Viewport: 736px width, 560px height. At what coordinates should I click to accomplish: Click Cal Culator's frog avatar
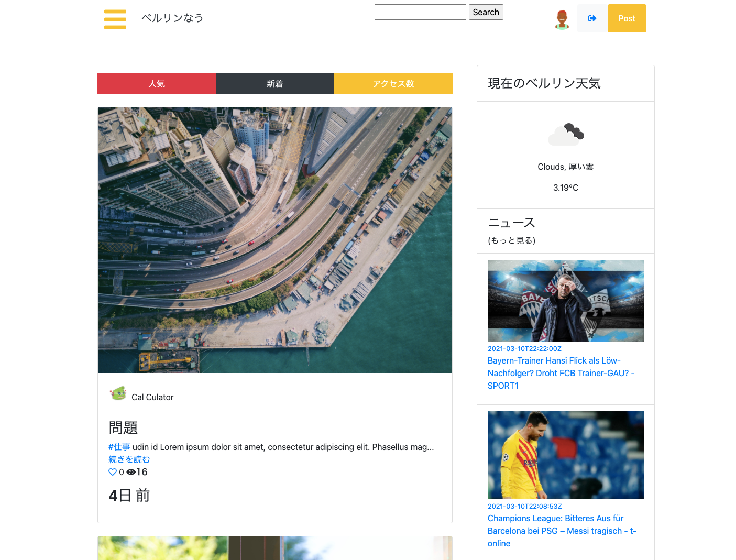pyautogui.click(x=118, y=393)
